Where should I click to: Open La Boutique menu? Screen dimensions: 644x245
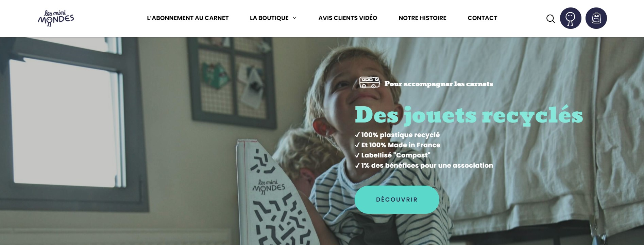pyautogui.click(x=269, y=18)
